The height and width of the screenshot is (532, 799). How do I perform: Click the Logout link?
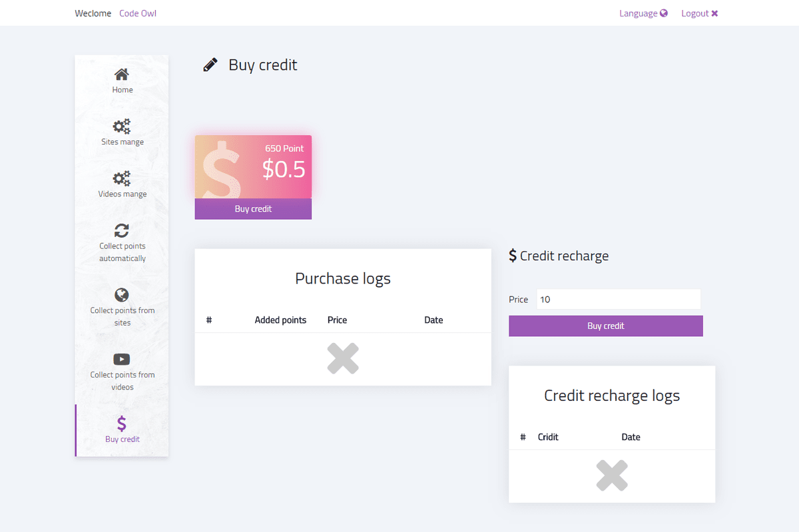pyautogui.click(x=694, y=13)
